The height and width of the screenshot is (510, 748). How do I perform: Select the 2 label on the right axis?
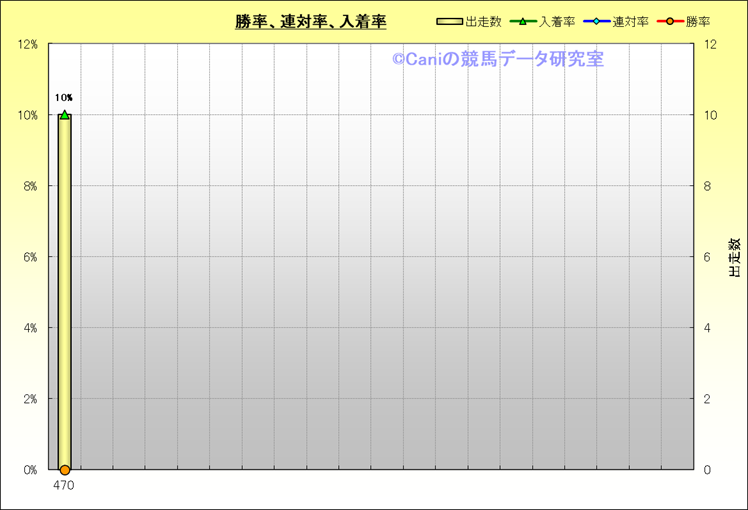pos(708,399)
